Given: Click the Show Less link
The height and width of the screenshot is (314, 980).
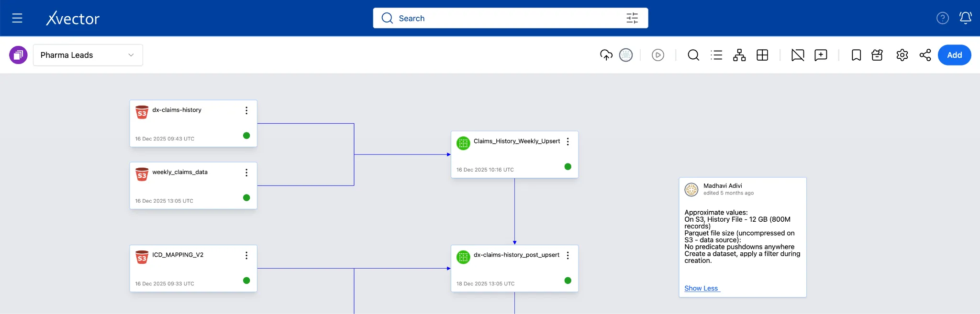Looking at the screenshot, I should tap(701, 288).
